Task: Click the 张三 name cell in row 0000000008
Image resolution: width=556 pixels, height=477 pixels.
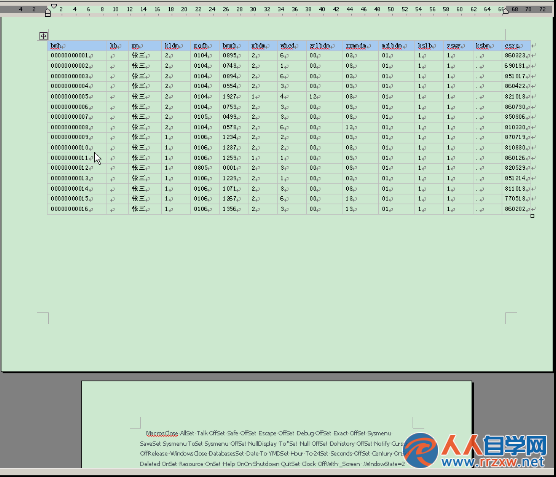Action: click(145, 127)
